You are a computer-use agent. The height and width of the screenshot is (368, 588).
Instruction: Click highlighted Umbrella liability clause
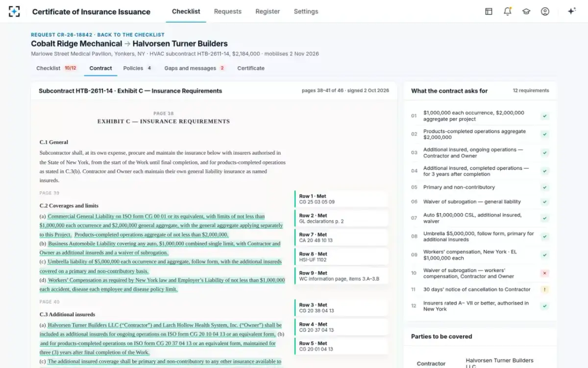point(161,266)
